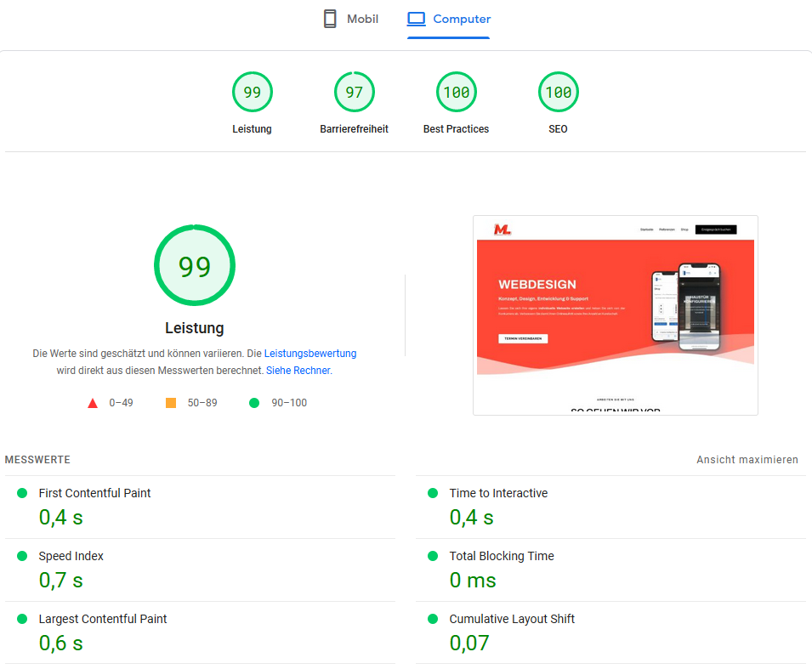
Task: Click the Leistung label under the small gauge
Action: pyautogui.click(x=252, y=129)
